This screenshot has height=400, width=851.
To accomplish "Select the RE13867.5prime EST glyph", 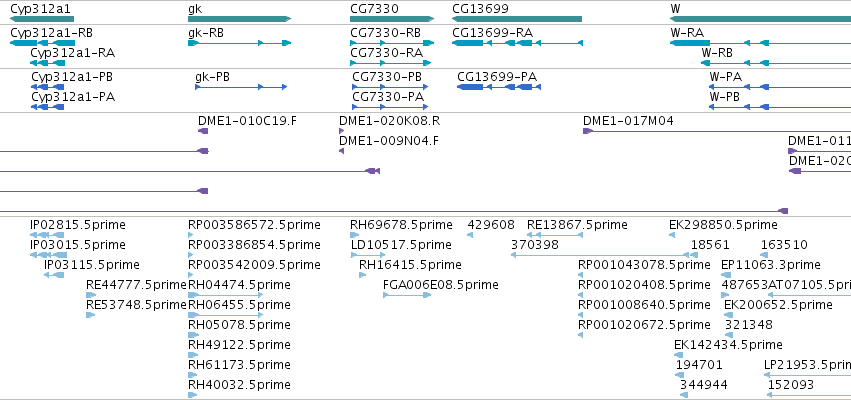I will pos(555,235).
